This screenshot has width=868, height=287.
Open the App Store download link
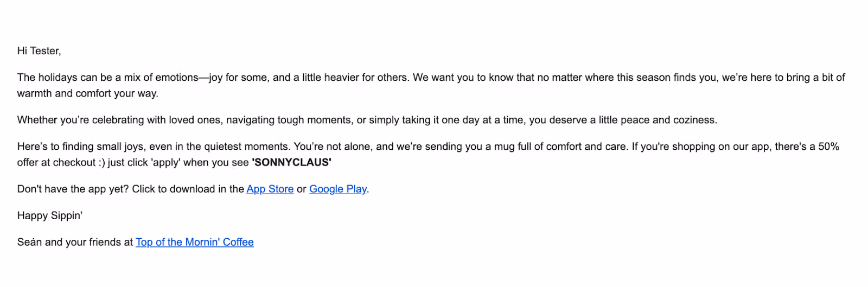(x=270, y=189)
